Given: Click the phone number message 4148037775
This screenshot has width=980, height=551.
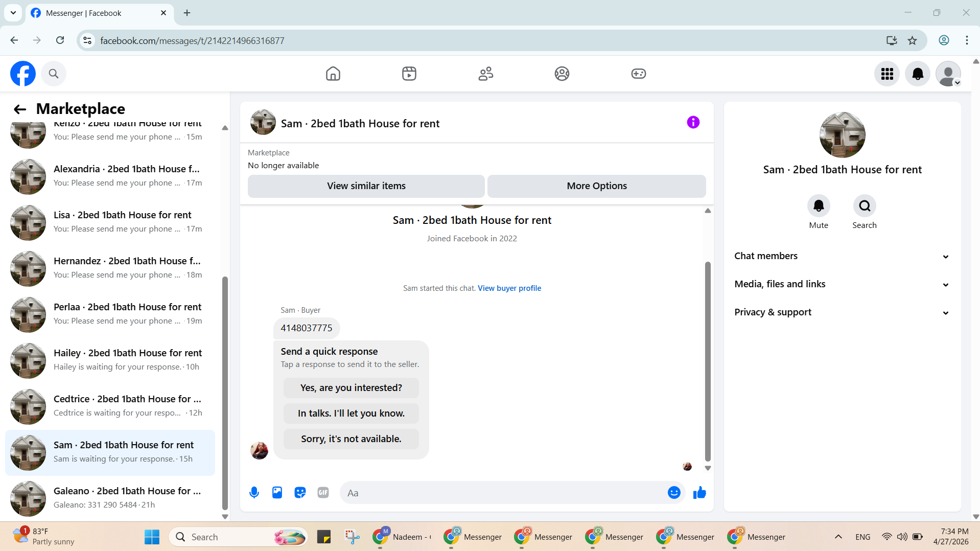Looking at the screenshot, I should coord(307,328).
